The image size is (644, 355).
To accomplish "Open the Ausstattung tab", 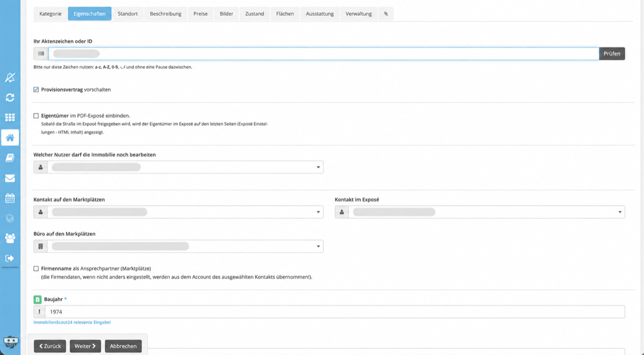I will [320, 14].
